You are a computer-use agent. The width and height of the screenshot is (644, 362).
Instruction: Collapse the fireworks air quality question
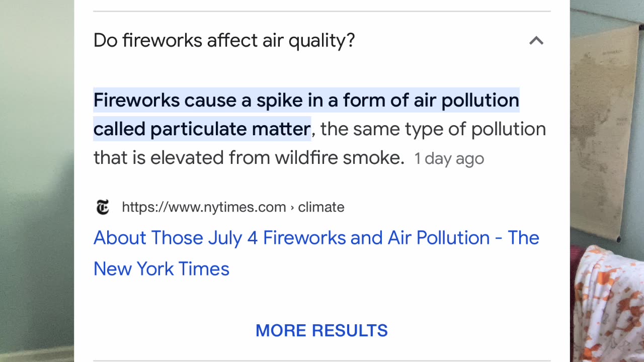(536, 41)
